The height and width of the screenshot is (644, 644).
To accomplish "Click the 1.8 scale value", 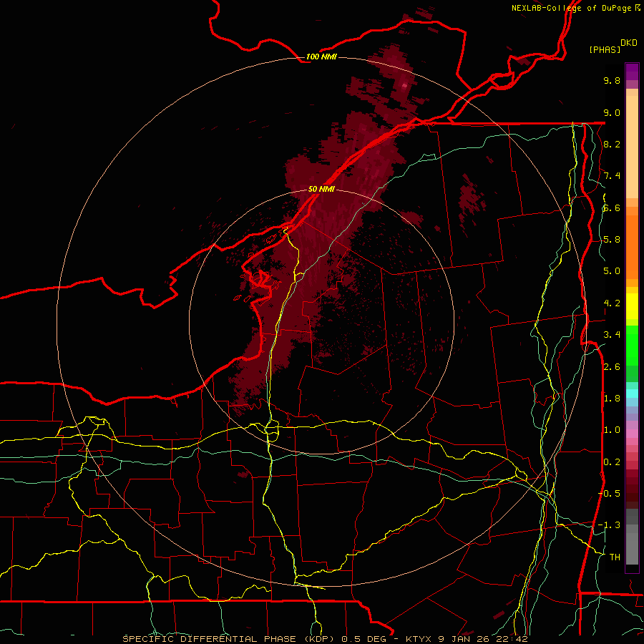I will (x=612, y=399).
